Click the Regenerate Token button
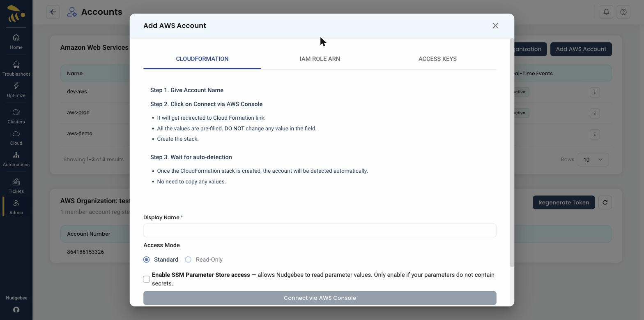The width and height of the screenshot is (644, 320). point(563,202)
